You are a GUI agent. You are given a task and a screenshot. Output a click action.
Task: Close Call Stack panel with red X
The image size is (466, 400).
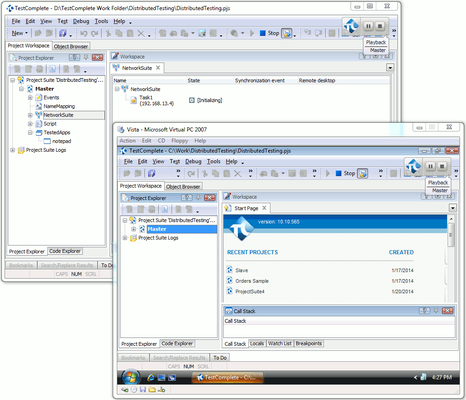(447, 311)
